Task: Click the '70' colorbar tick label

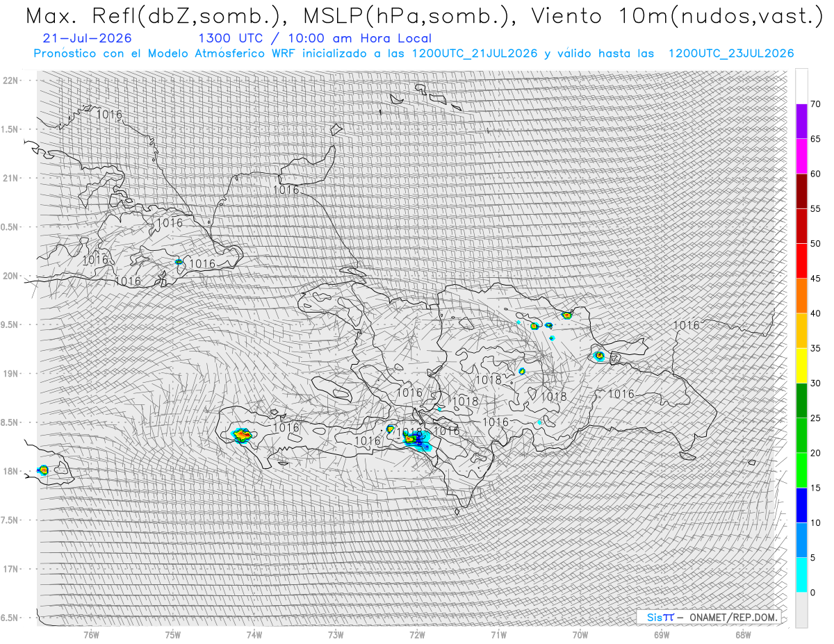Action: coord(815,104)
